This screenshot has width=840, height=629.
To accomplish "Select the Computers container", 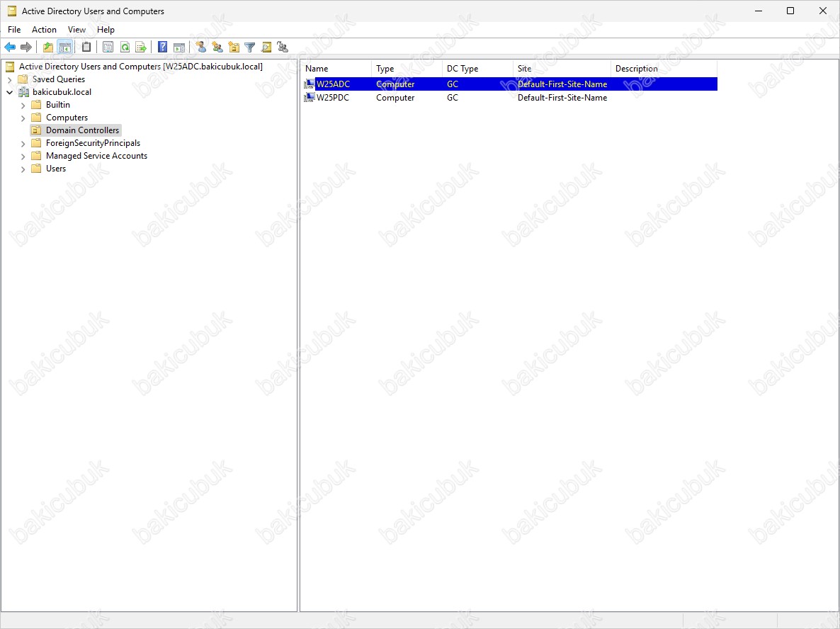I will pos(67,118).
